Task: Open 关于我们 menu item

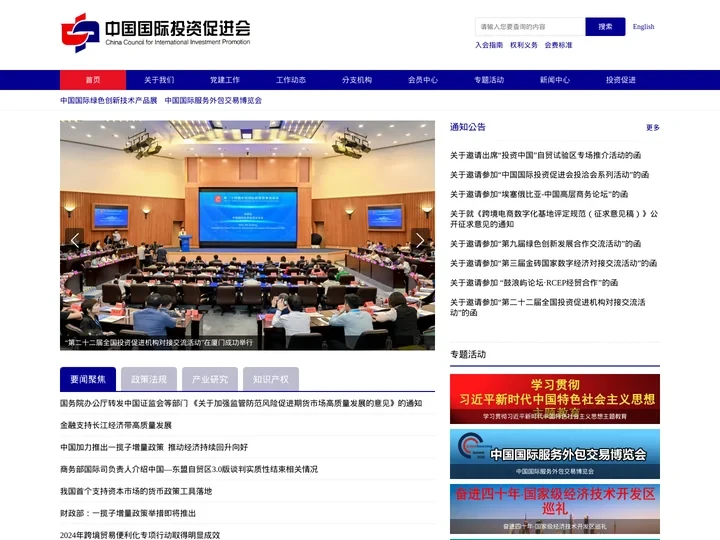Action: pyautogui.click(x=159, y=80)
